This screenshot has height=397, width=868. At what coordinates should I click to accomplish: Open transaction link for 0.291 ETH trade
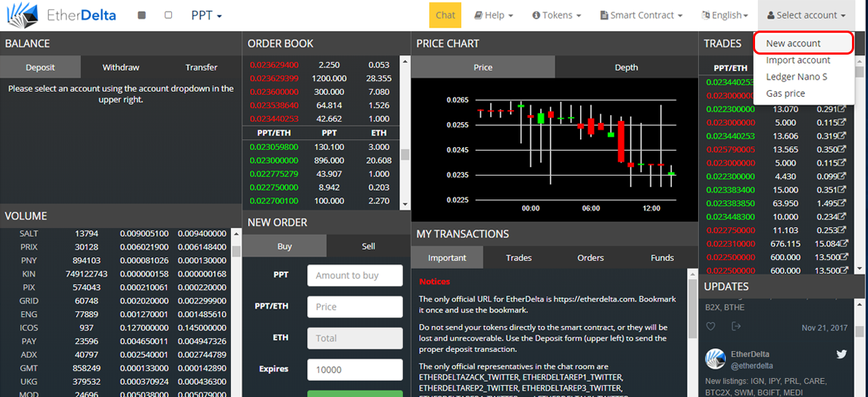click(x=842, y=109)
